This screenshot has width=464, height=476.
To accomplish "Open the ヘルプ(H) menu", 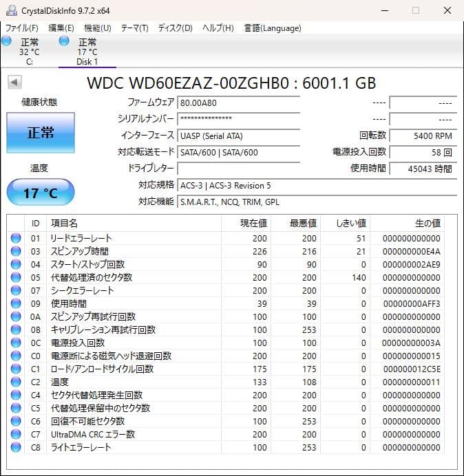I will 218,28.
